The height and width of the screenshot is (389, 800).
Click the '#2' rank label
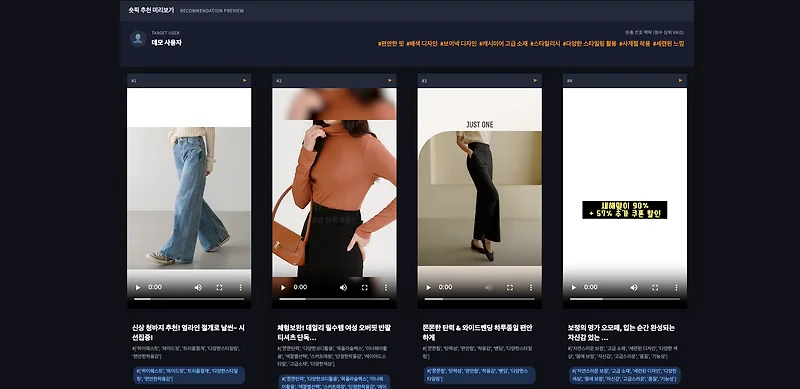coord(279,81)
